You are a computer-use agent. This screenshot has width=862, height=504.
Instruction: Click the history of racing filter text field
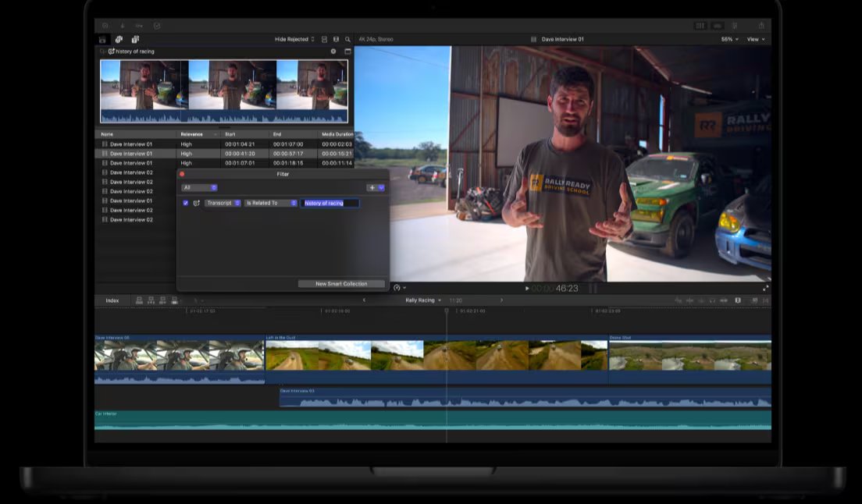pos(331,203)
